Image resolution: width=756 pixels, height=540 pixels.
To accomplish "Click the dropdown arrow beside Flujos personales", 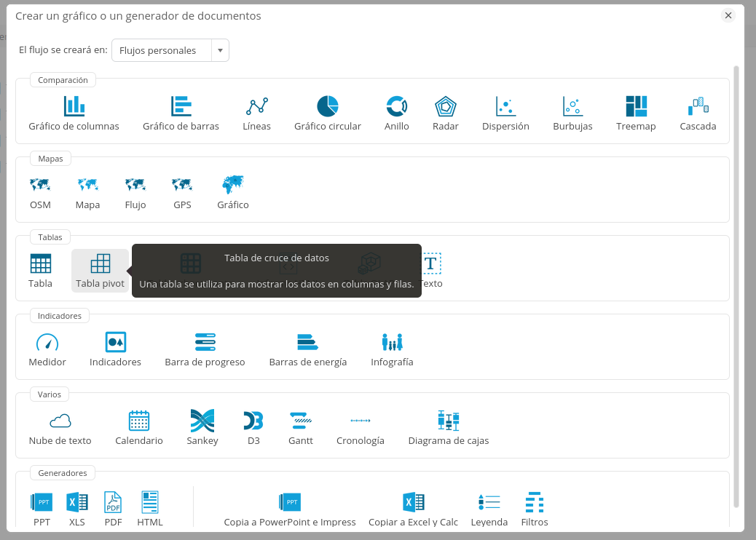I will pyautogui.click(x=220, y=50).
